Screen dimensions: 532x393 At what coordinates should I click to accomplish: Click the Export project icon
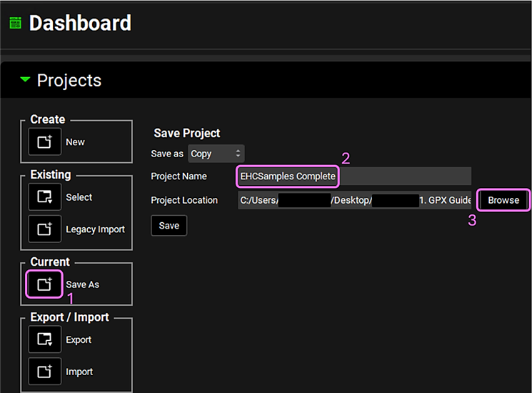(45, 339)
